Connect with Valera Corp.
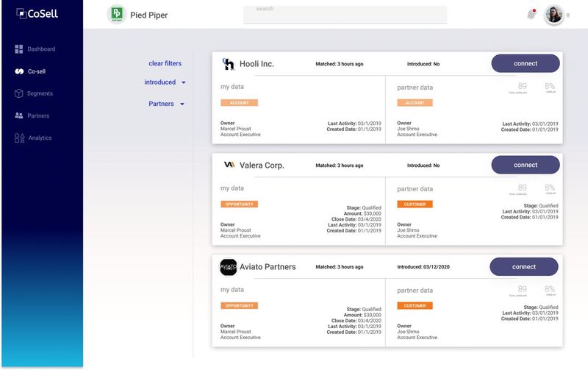 526,165
